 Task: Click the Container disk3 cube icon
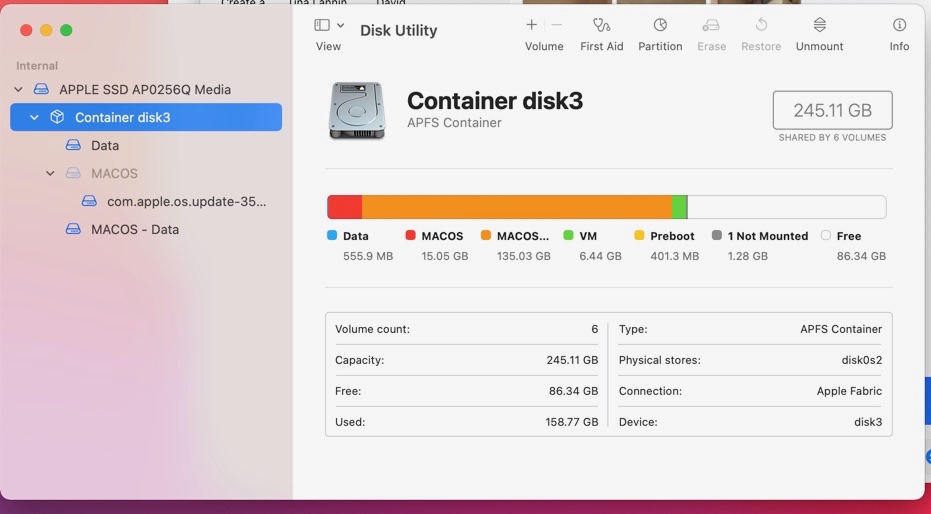pyautogui.click(x=57, y=117)
